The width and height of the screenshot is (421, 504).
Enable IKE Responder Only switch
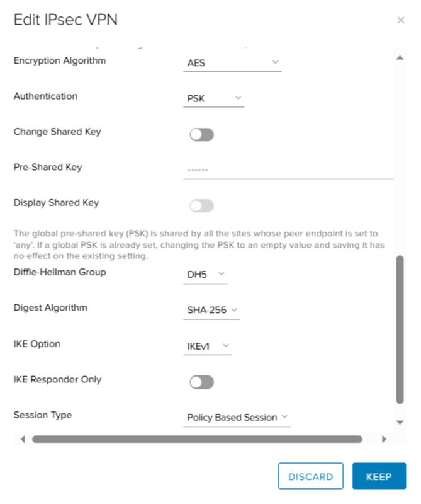(x=201, y=382)
